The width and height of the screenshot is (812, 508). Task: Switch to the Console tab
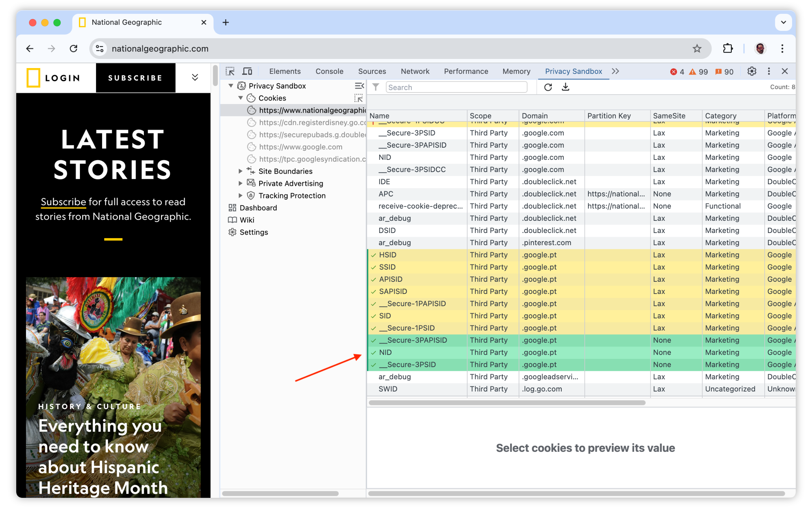click(330, 71)
